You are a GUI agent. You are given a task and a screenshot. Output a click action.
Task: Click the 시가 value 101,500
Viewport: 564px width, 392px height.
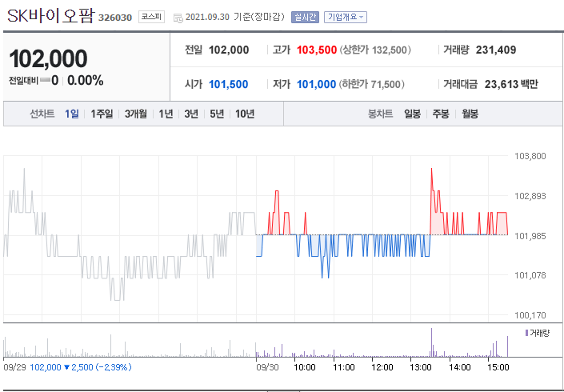click(229, 84)
